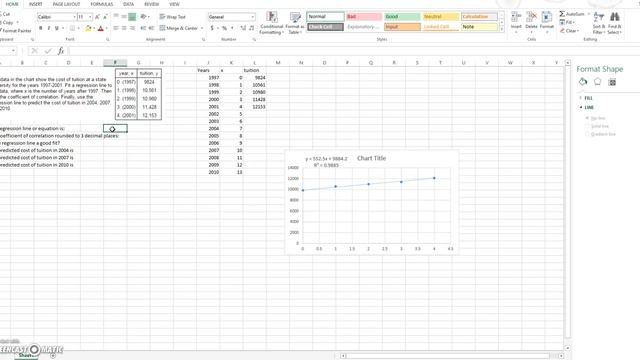Click the formula bar Cancel X icon

(x=34, y=51)
